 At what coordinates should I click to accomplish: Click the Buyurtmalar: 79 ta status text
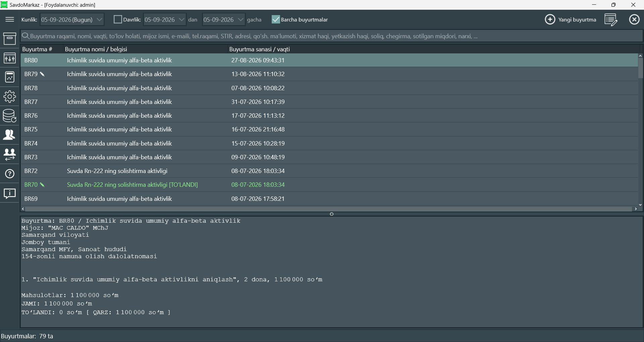[x=27, y=336]
